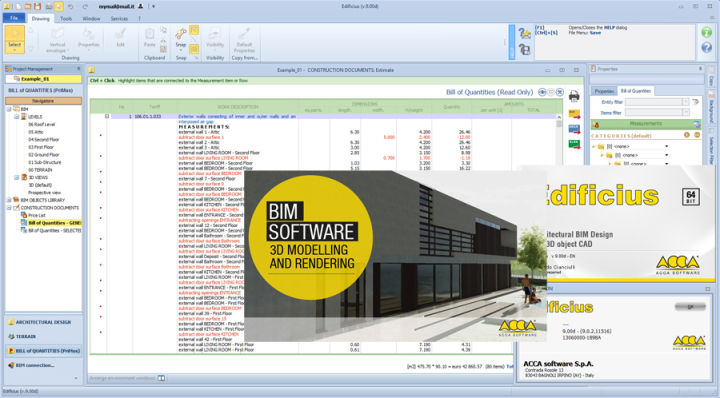The height and width of the screenshot is (398, 720).
Task: Click the clear filter icon beside Entity filter
Action: click(695, 102)
